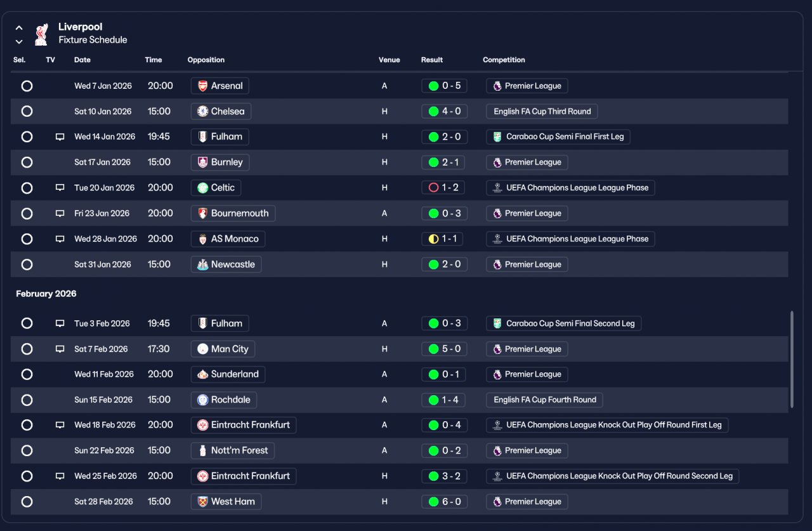Select the Rochdale fixture radio circle

[x=27, y=400]
